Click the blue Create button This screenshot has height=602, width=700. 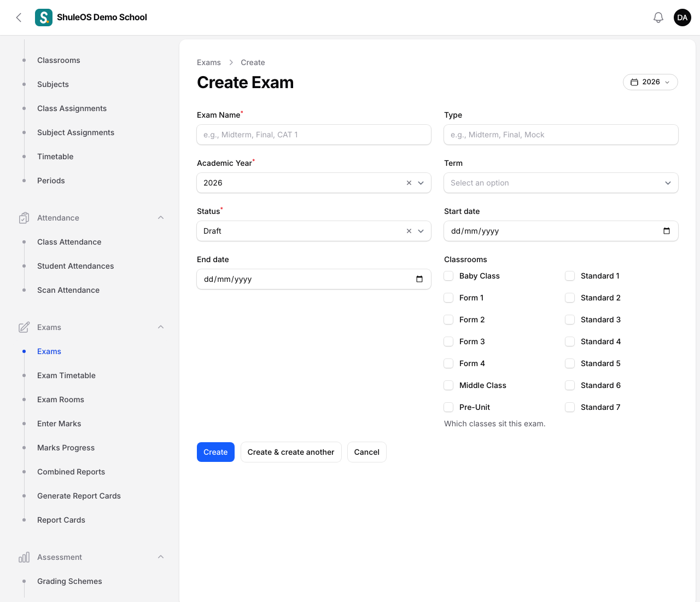(215, 452)
